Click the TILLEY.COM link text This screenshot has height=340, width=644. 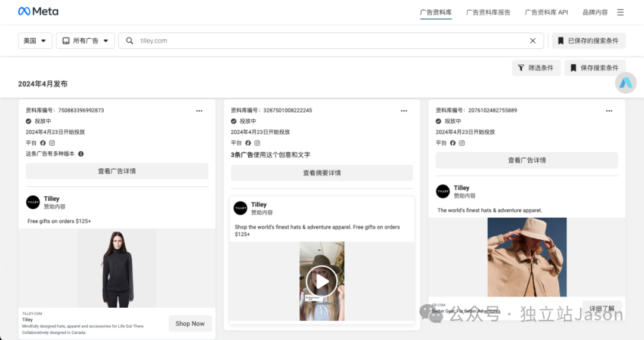click(x=32, y=314)
